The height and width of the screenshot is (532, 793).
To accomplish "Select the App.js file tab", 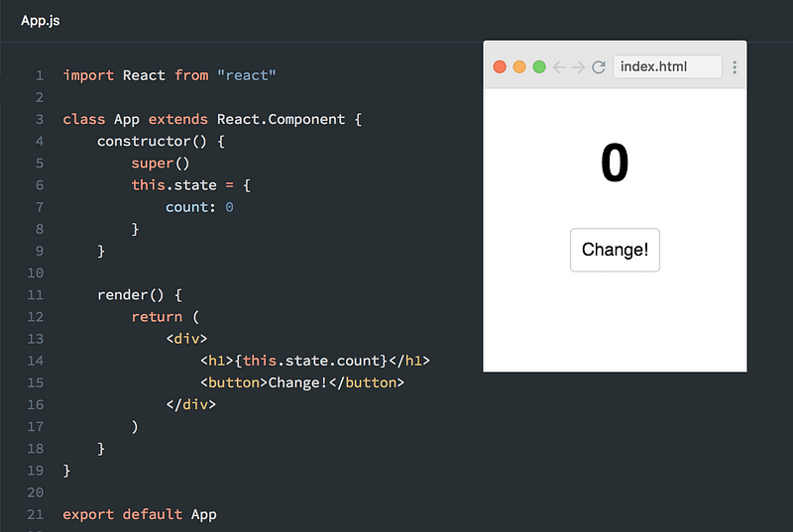I will tap(41, 21).
